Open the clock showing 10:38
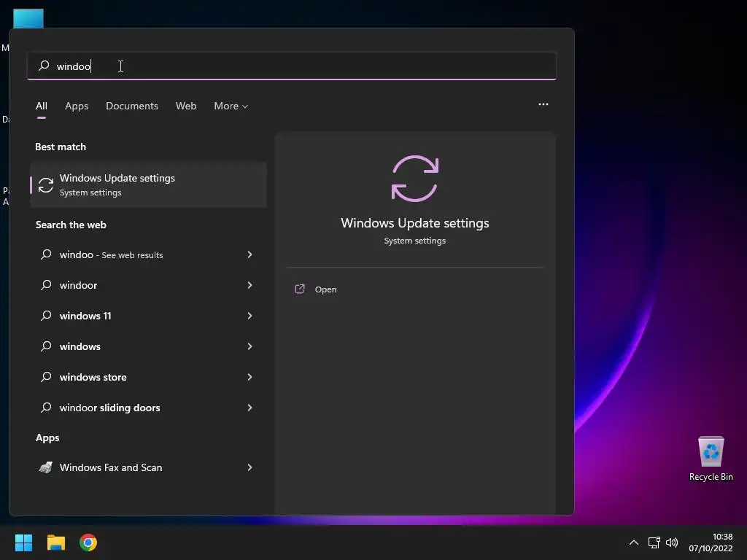This screenshot has height=560, width=747. [x=711, y=542]
